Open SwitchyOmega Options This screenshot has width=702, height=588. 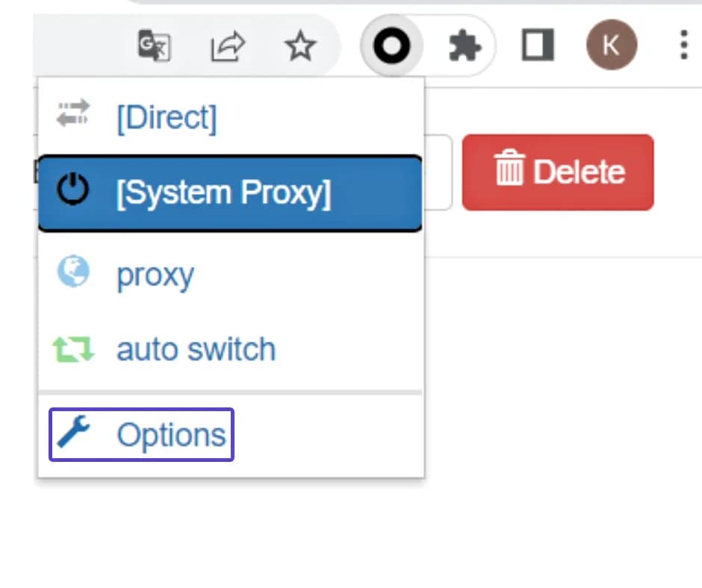[171, 434]
